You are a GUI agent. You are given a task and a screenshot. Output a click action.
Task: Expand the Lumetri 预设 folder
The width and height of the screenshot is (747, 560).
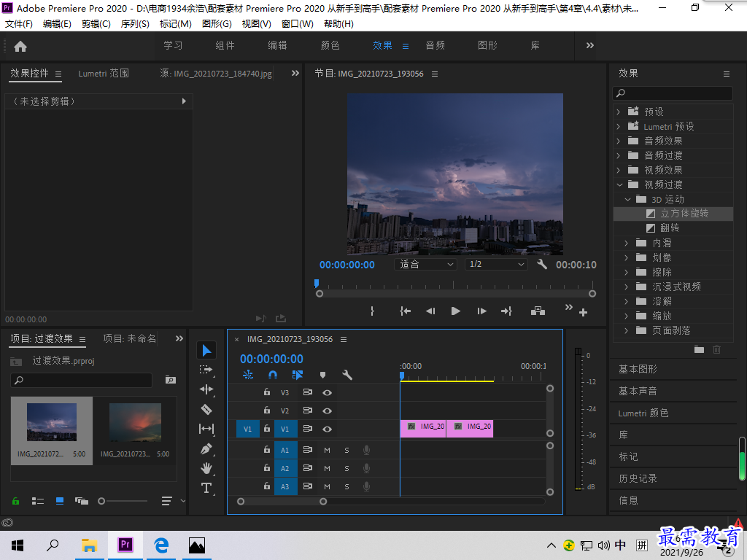[619, 127]
